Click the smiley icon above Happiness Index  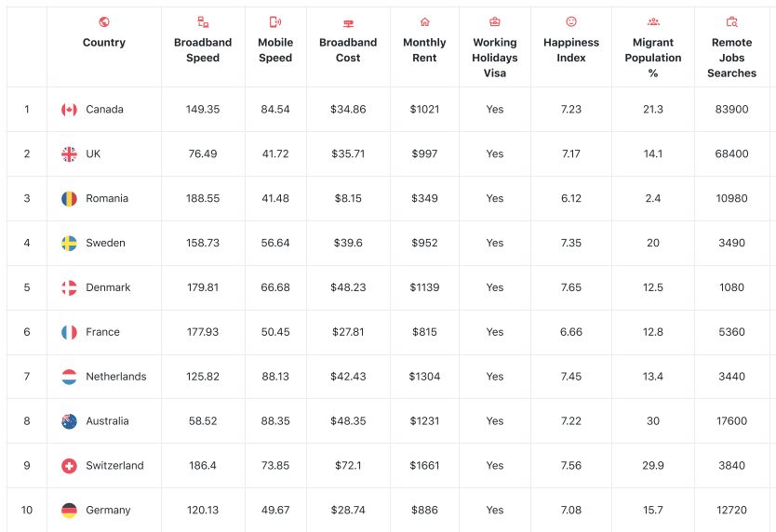(x=571, y=21)
